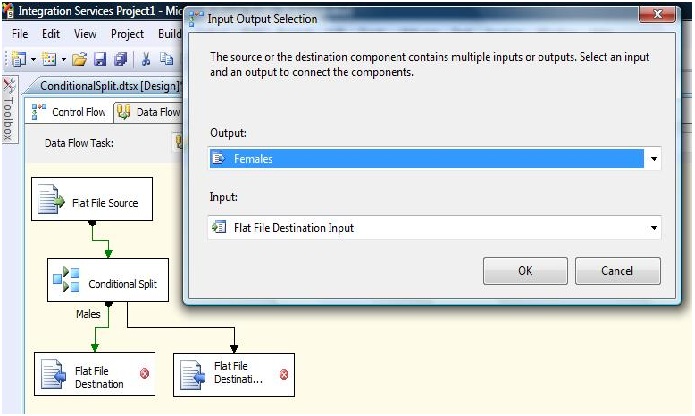Click the Cut scissors icon
The height and width of the screenshot is (416, 695).
[x=146, y=59]
